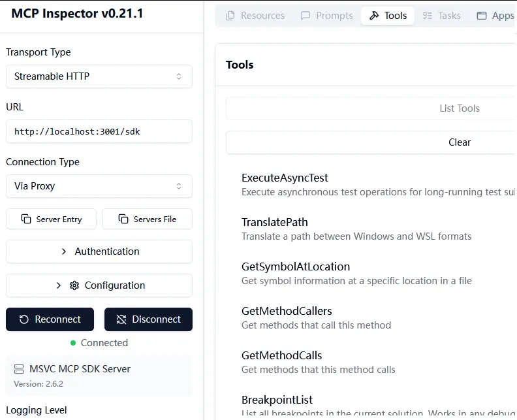Click the Reconnect circular arrow icon
The width and height of the screenshot is (517, 420).
(24, 319)
